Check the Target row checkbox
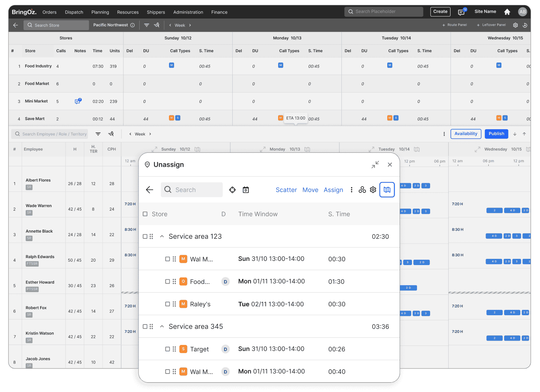This screenshot has height=392, width=540. [x=167, y=349]
